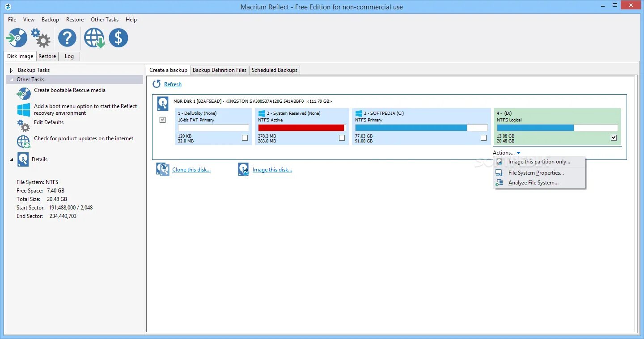Tick the System Reserved partition checkbox
This screenshot has width=644, height=339.
(342, 138)
